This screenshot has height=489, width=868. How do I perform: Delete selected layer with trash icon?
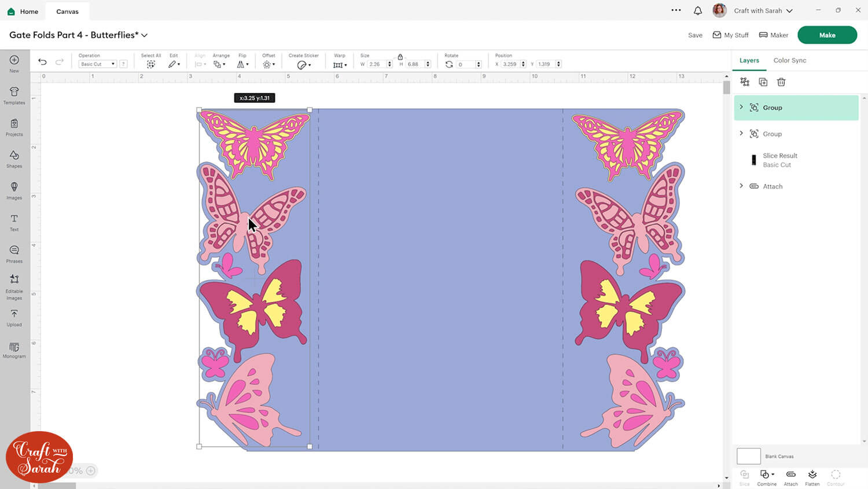781,82
